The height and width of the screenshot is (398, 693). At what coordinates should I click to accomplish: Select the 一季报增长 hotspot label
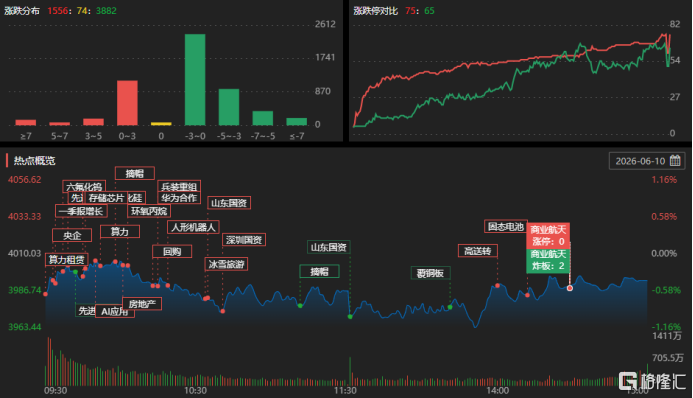click(81, 211)
